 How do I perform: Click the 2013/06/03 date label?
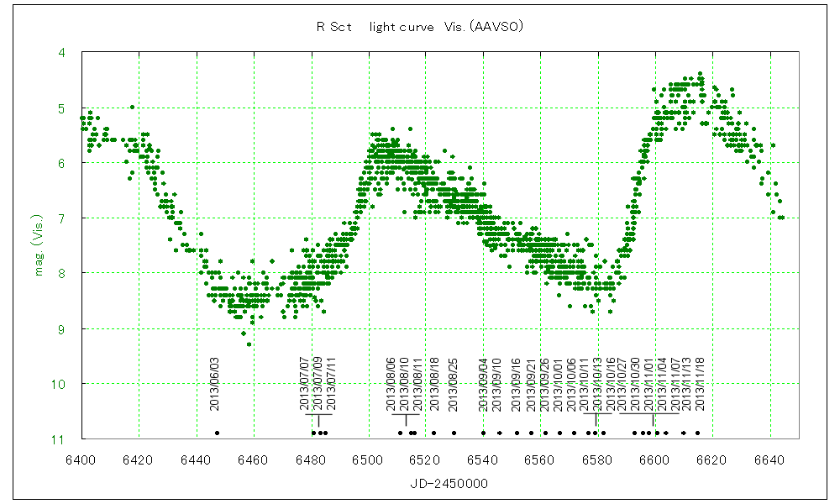[x=215, y=384]
